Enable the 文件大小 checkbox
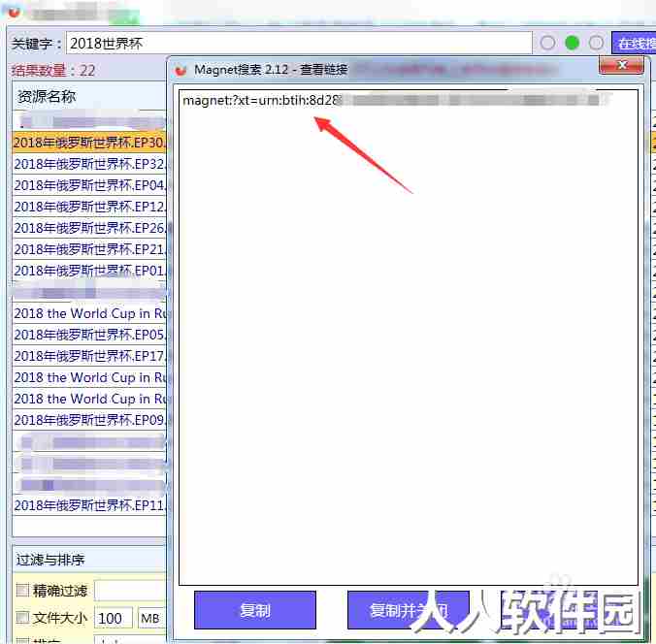The height and width of the screenshot is (644, 656). click(x=22, y=617)
